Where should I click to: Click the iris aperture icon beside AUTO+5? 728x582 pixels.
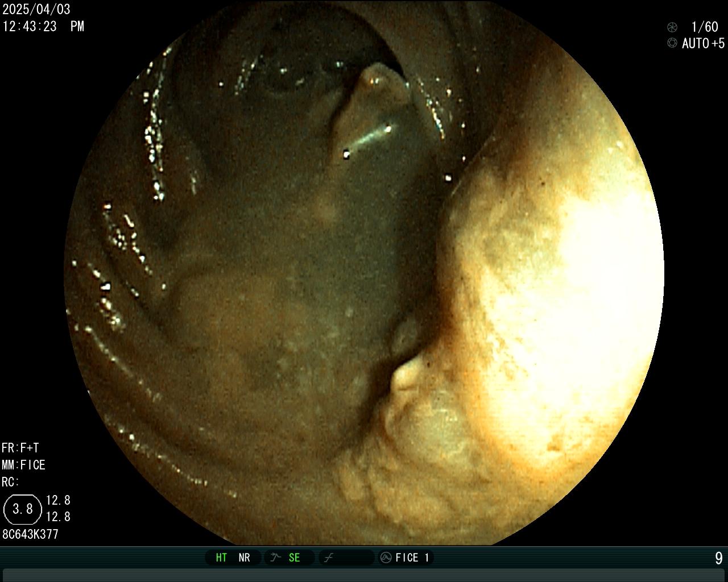672,43
